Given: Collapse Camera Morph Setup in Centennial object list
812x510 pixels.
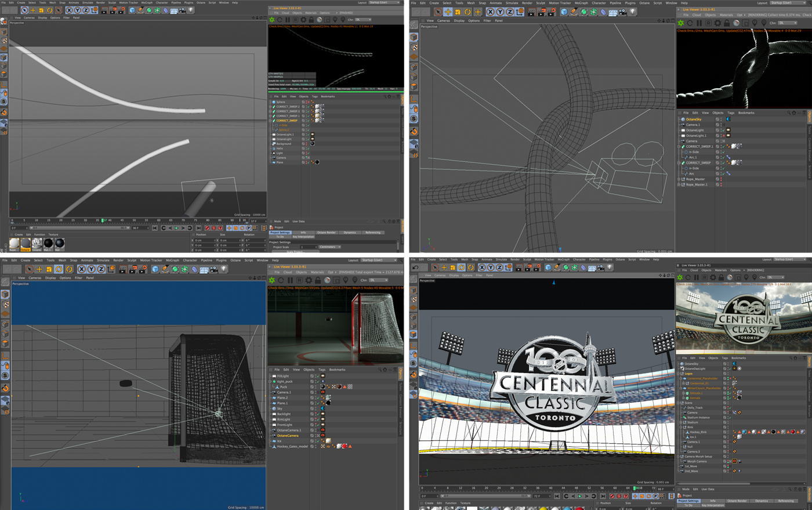Looking at the screenshot, I should click(678, 457).
